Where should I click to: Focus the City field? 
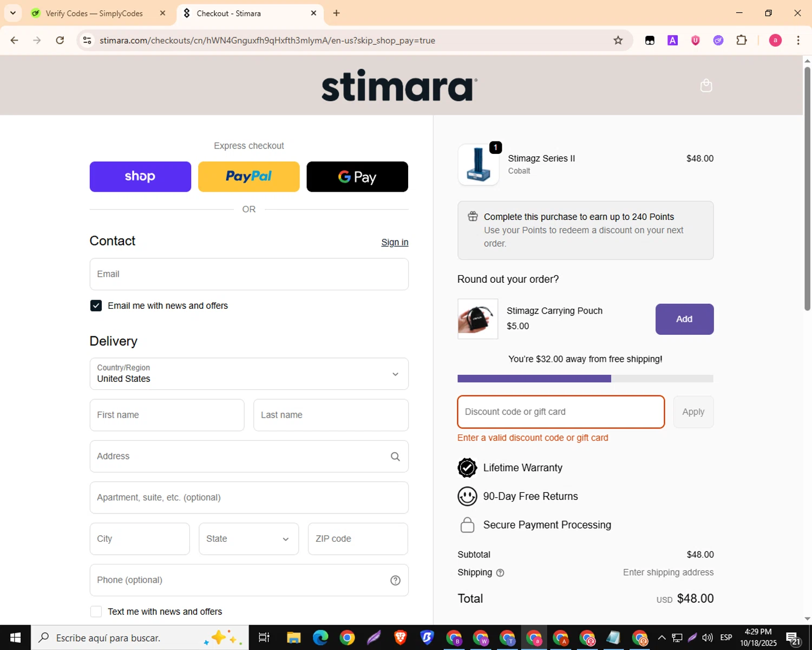click(140, 539)
